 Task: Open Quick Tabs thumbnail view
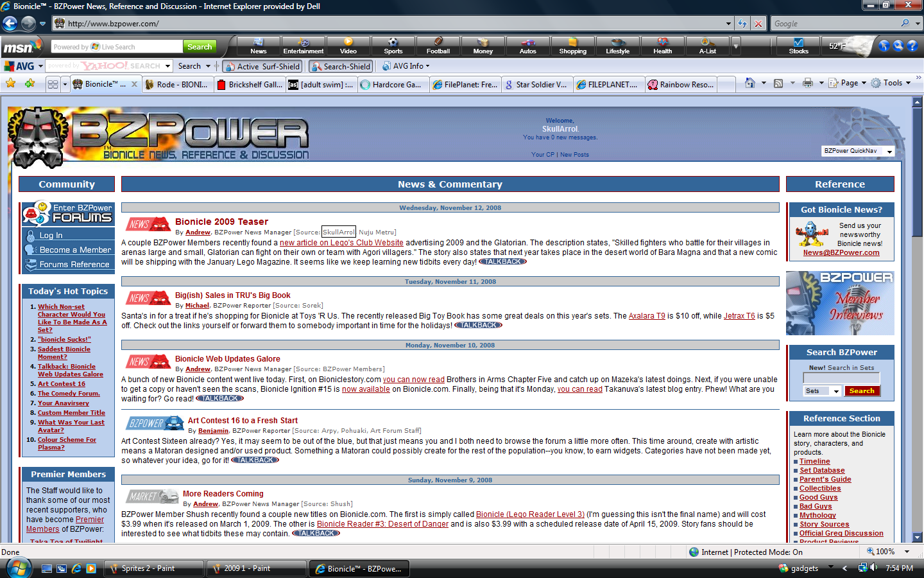(x=53, y=84)
